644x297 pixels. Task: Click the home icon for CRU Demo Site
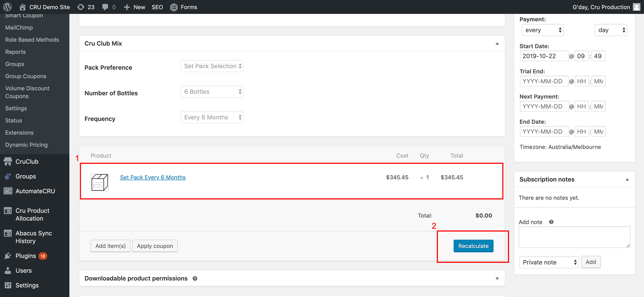point(23,7)
